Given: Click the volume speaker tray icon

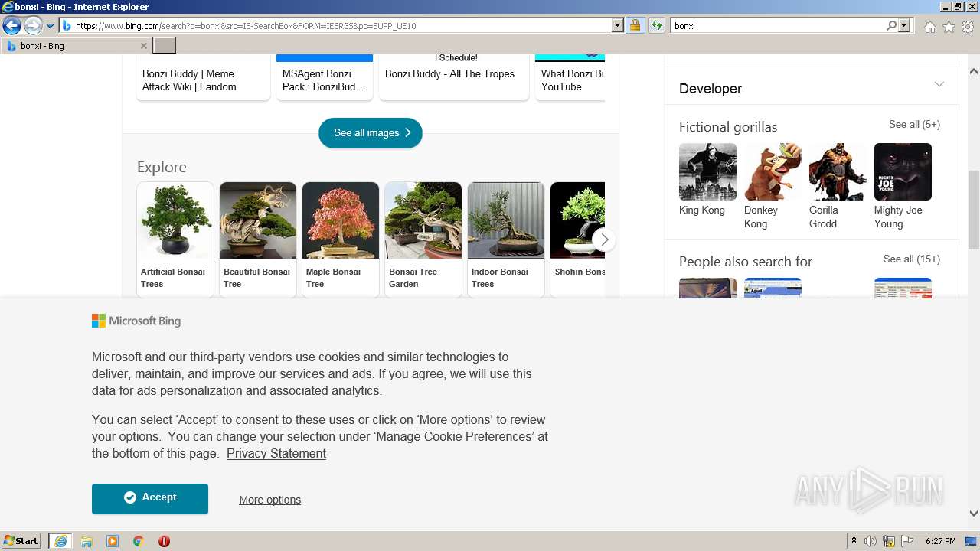Looking at the screenshot, I should (x=871, y=541).
